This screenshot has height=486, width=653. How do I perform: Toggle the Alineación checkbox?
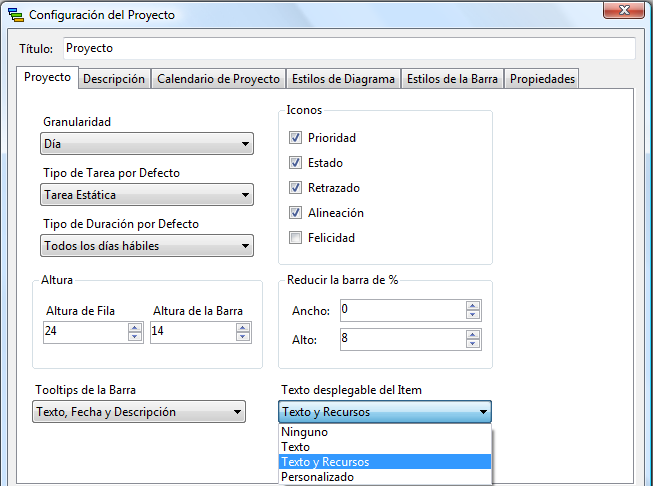point(295,213)
